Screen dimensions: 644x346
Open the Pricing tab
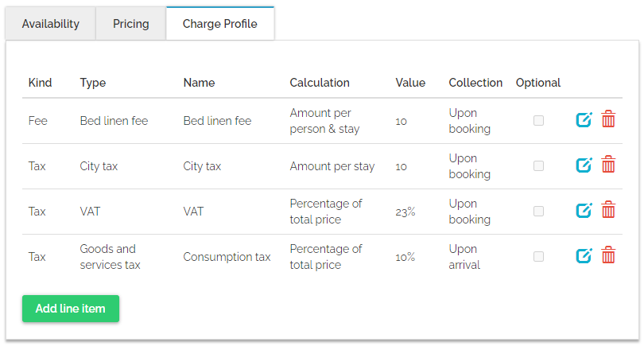[x=131, y=24]
